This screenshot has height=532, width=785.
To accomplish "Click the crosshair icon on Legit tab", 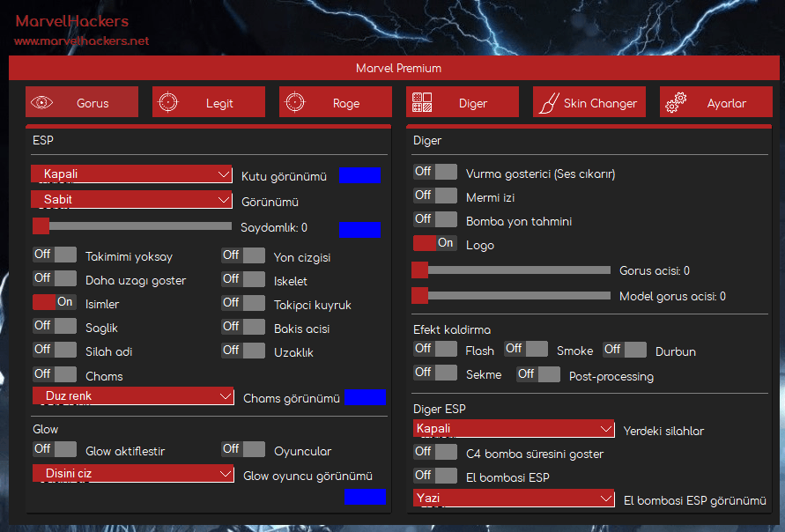I will (168, 102).
